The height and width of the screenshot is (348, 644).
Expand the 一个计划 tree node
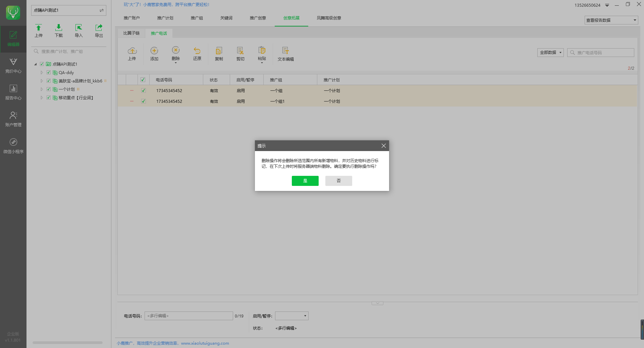42,89
